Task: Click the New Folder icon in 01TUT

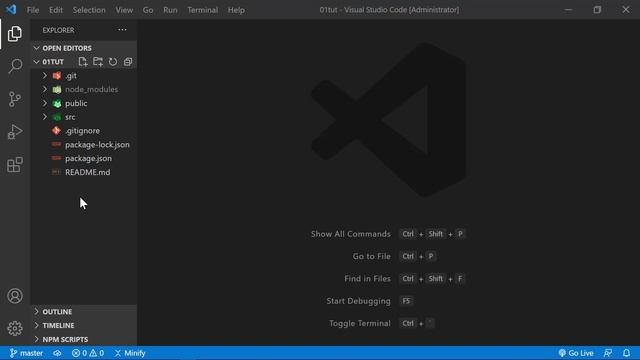Action: coord(98,62)
